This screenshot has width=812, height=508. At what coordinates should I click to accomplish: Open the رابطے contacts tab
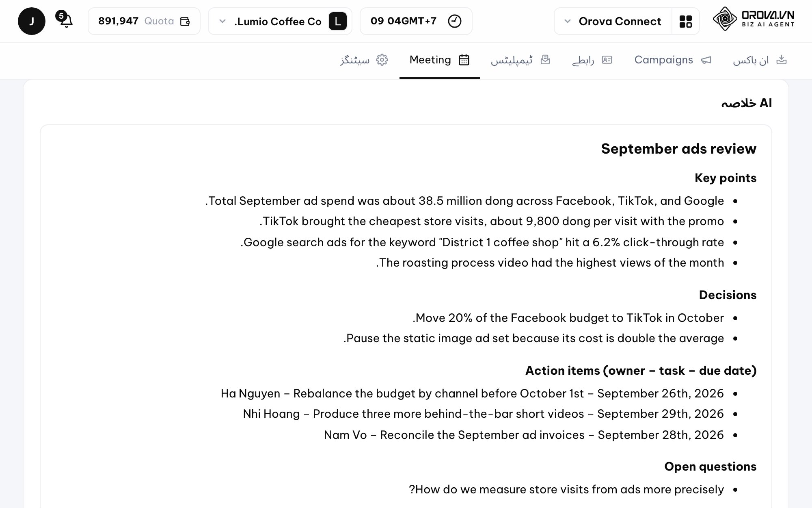pos(592,60)
